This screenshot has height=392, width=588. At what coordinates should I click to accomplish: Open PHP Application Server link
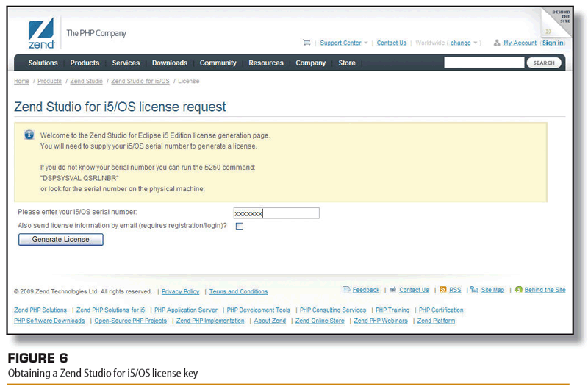point(186,310)
